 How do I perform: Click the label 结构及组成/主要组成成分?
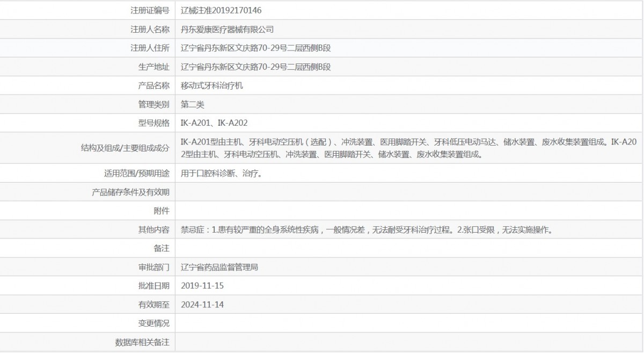[x=125, y=148]
